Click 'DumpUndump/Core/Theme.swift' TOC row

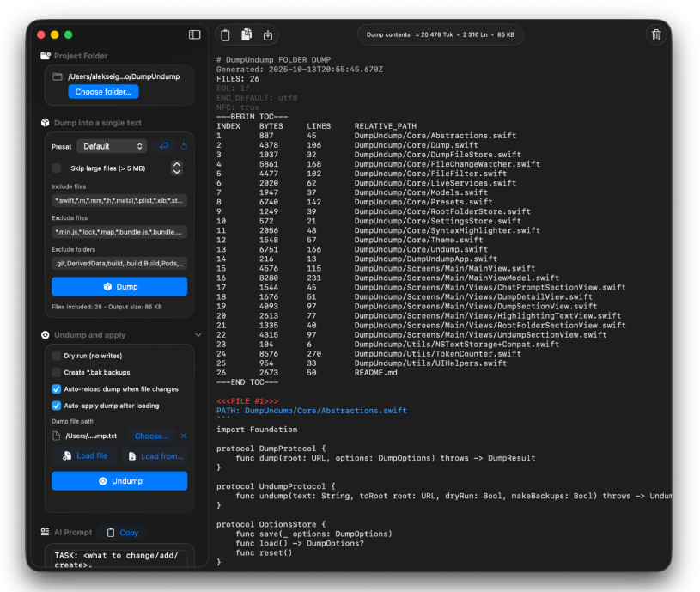click(x=418, y=240)
